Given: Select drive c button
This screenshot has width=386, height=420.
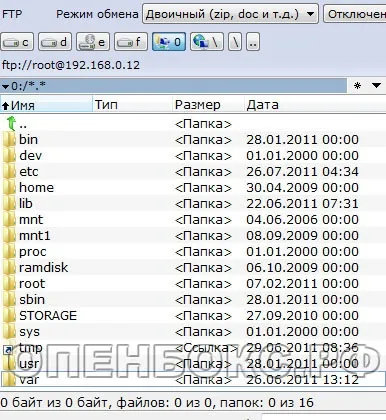Looking at the screenshot, I should pos(17,42).
